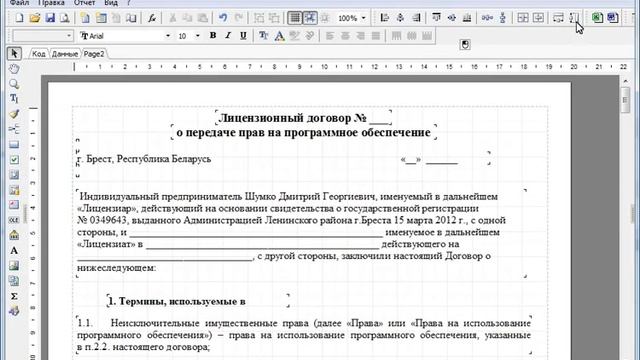Open the zoom 100% dropdown
640x360 pixels.
click(363, 18)
